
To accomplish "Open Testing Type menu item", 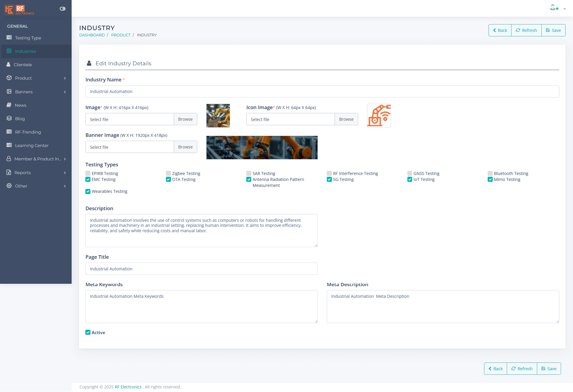I will pyautogui.click(x=28, y=38).
